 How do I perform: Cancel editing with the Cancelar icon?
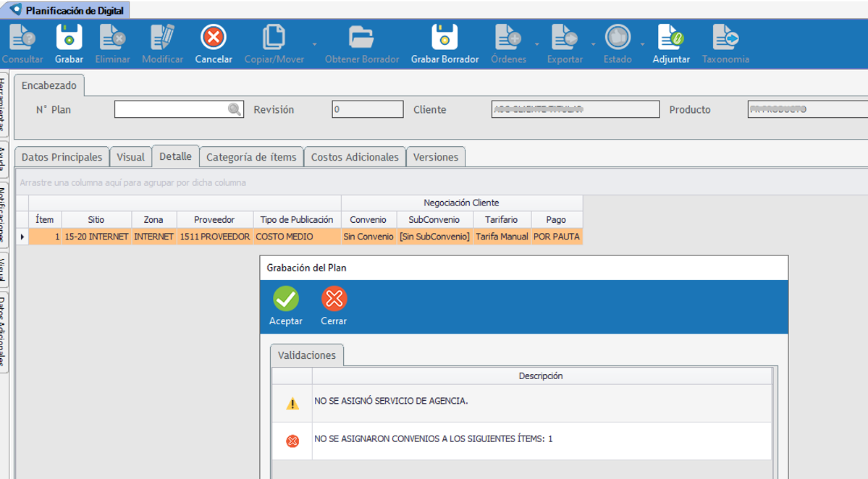pyautogui.click(x=213, y=38)
